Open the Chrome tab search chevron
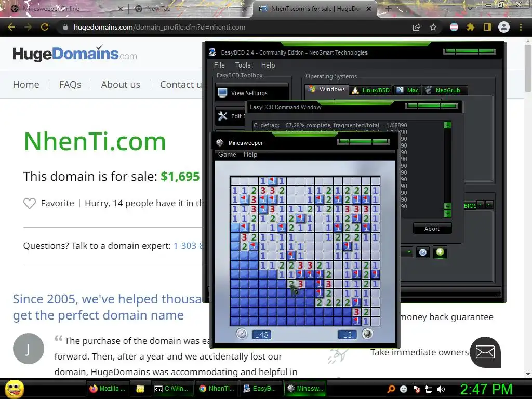This screenshot has width=532, height=399. [x=470, y=9]
